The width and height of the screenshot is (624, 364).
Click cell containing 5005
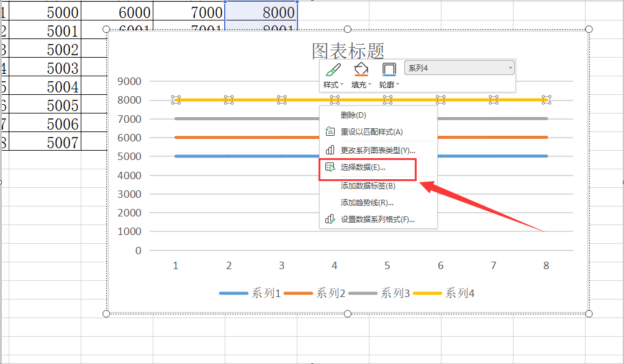(45, 105)
